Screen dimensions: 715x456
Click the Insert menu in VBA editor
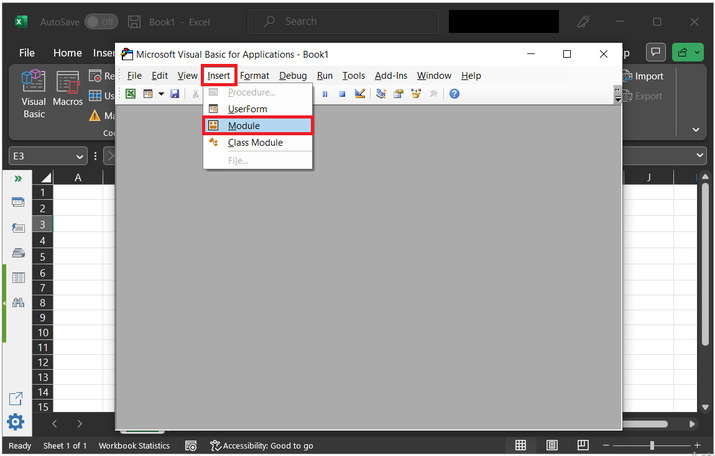click(218, 76)
